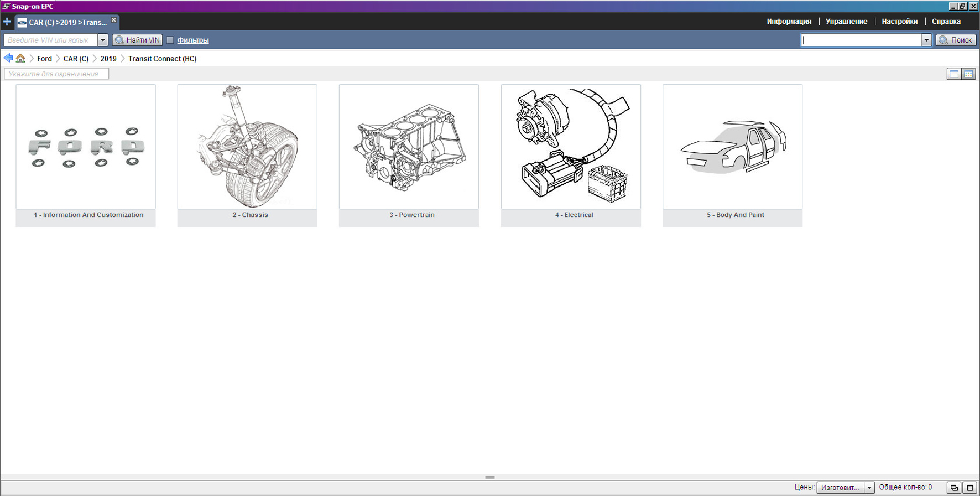Click the Поиск search button

pos(956,40)
